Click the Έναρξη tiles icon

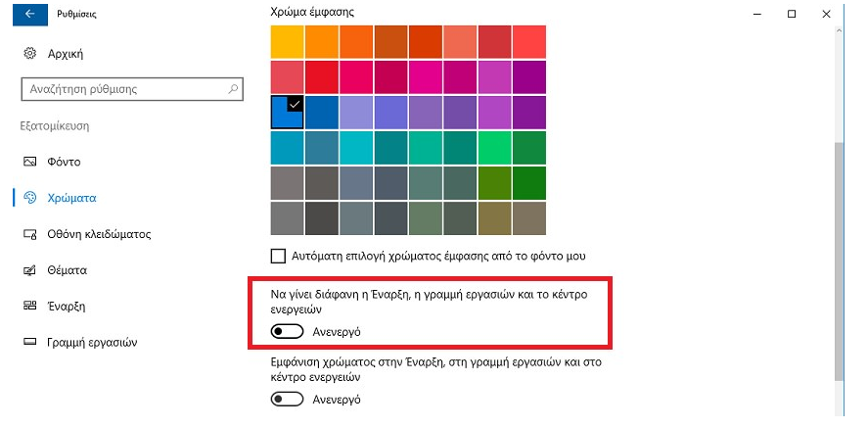(29, 307)
